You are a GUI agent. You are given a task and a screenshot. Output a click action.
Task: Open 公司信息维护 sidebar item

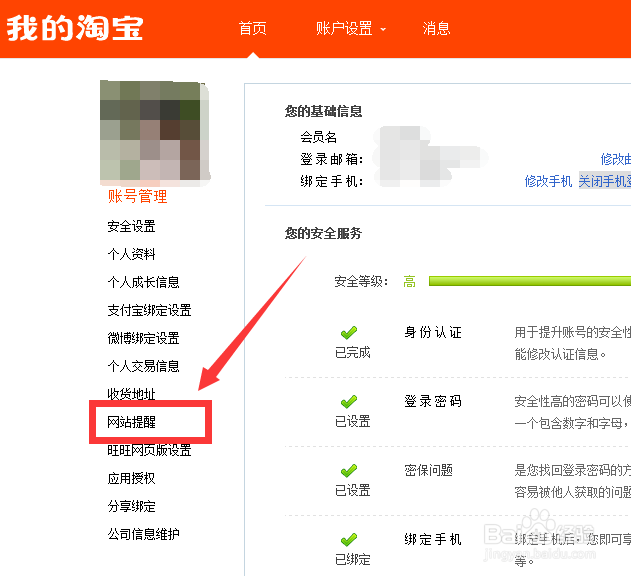click(x=143, y=534)
